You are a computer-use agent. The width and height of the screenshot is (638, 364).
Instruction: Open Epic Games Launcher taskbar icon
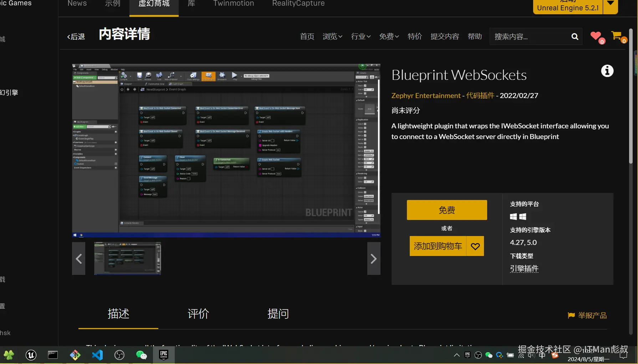coord(164,355)
